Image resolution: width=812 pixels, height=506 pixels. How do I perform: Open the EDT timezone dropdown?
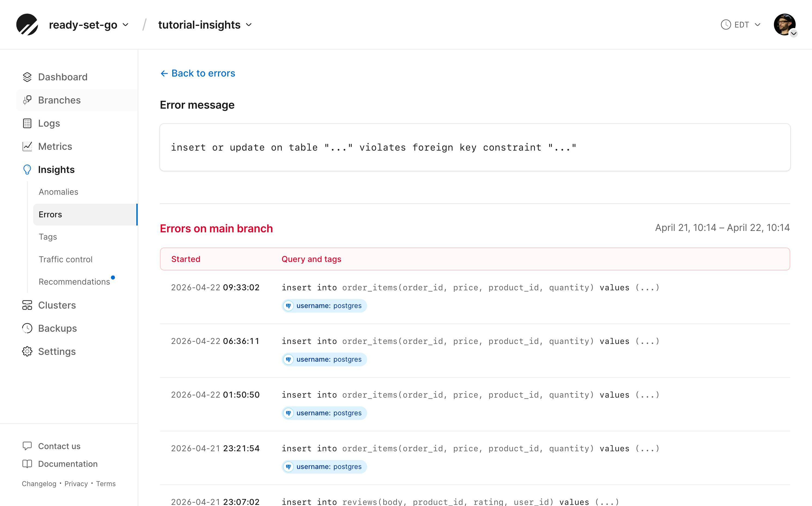(741, 25)
